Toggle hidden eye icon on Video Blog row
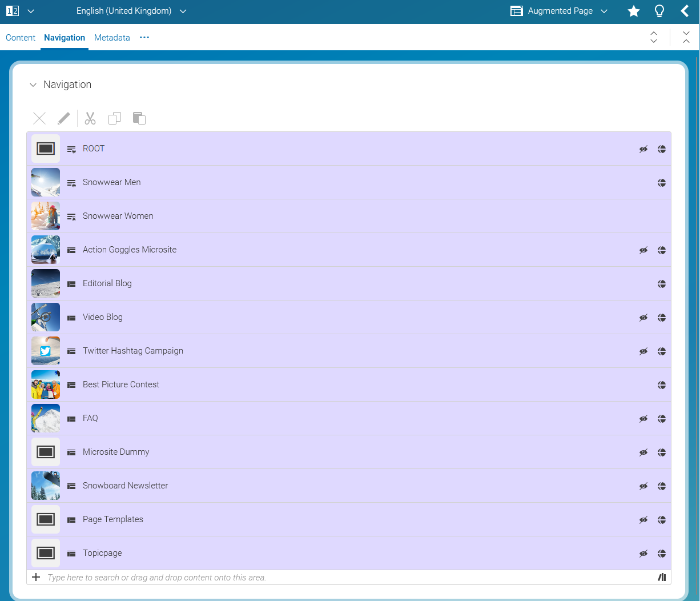700x601 pixels. (643, 318)
